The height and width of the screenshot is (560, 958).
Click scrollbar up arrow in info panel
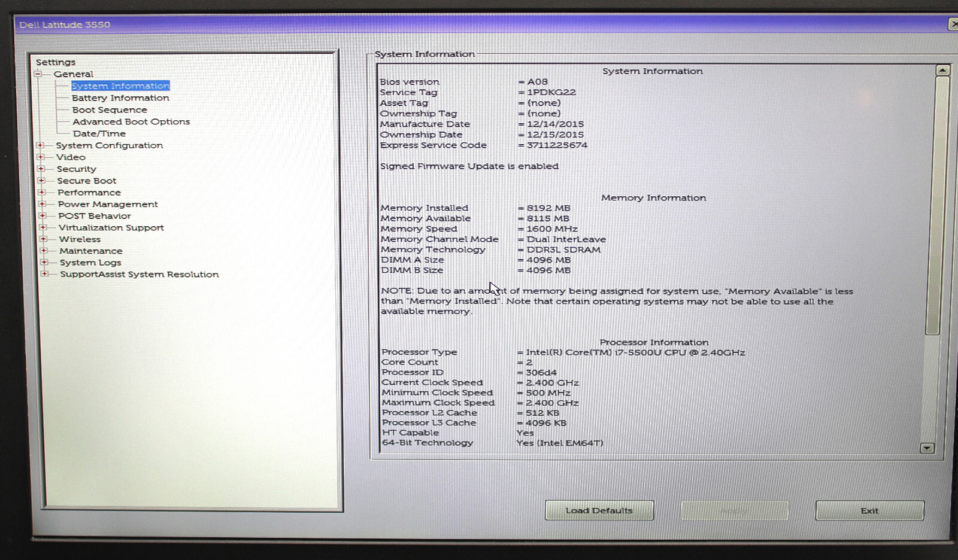point(942,71)
